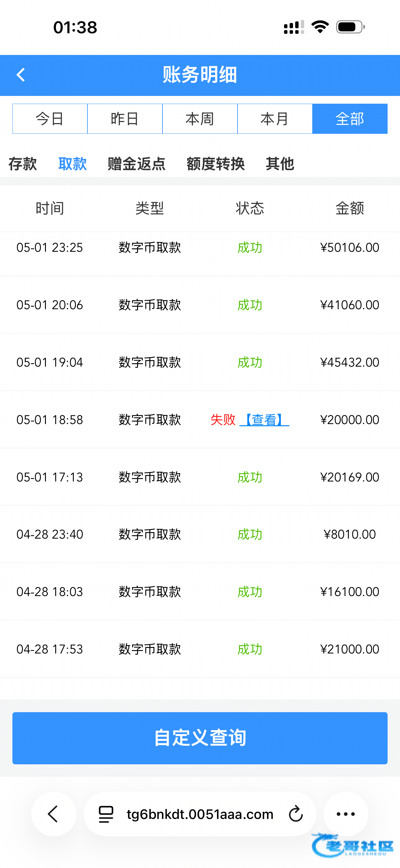The image size is (400, 868).
Task: Open the 其他 category tab
Action: click(280, 164)
